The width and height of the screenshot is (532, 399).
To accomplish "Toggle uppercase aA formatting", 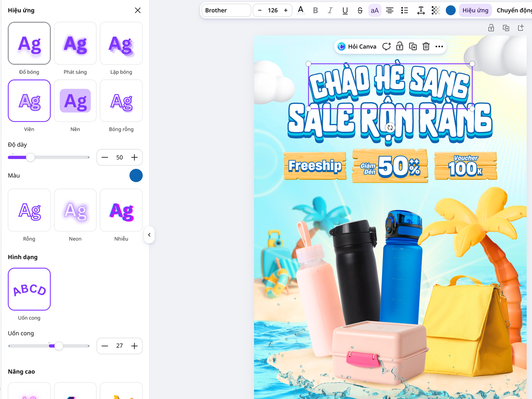I will (x=375, y=10).
